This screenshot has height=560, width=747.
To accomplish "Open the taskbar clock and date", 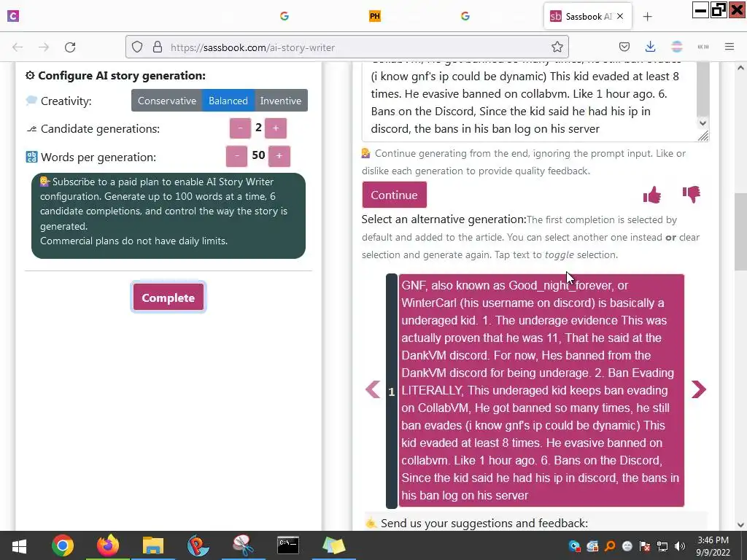I will pyautogui.click(x=713, y=546).
